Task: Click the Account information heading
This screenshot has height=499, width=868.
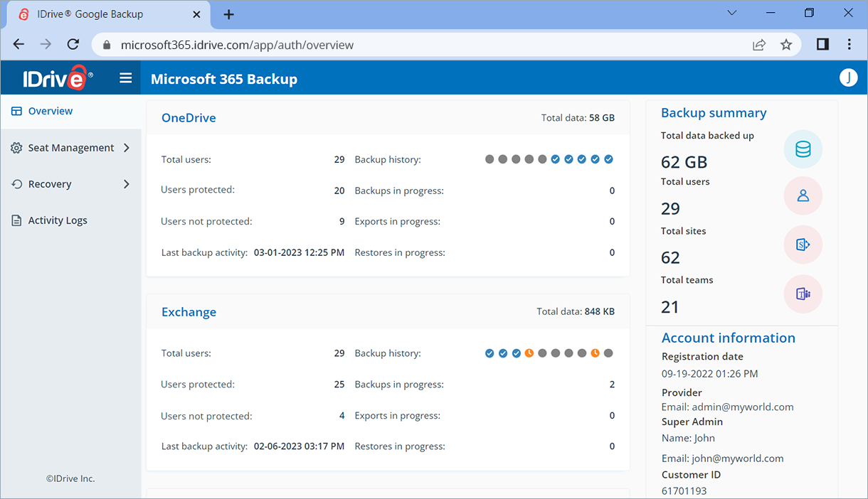Action: coord(729,338)
